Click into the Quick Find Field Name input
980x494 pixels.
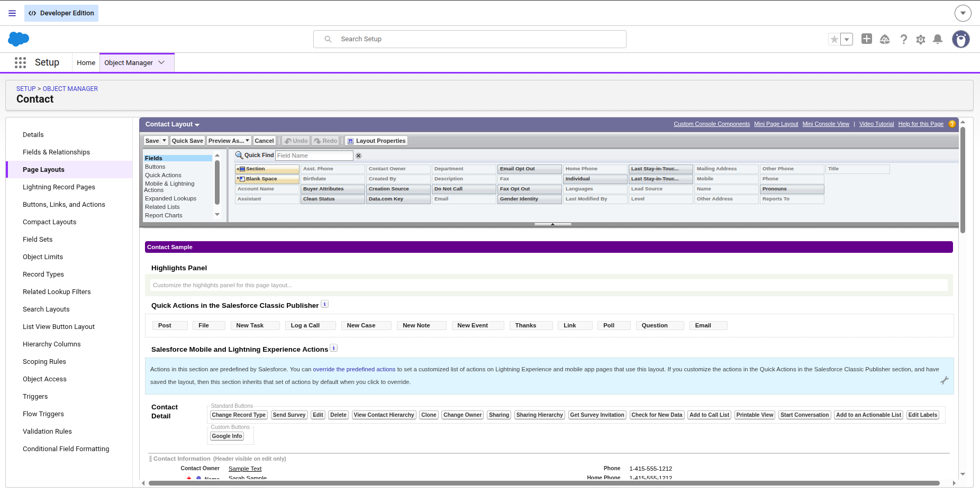pyautogui.click(x=314, y=155)
